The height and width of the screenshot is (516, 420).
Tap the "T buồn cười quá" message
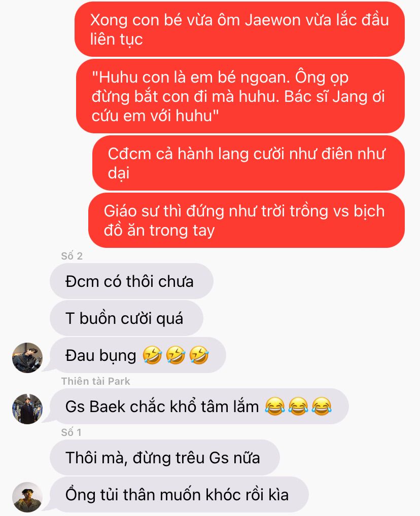[126, 318]
